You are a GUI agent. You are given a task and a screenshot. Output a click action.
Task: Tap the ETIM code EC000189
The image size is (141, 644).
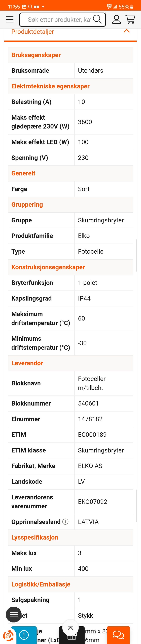pyautogui.click(x=92, y=435)
